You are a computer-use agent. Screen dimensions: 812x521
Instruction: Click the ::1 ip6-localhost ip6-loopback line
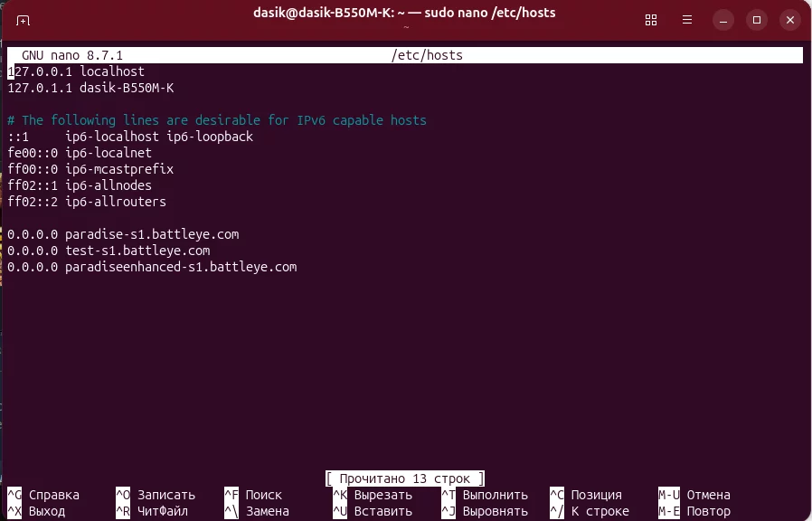pyautogui.click(x=130, y=137)
